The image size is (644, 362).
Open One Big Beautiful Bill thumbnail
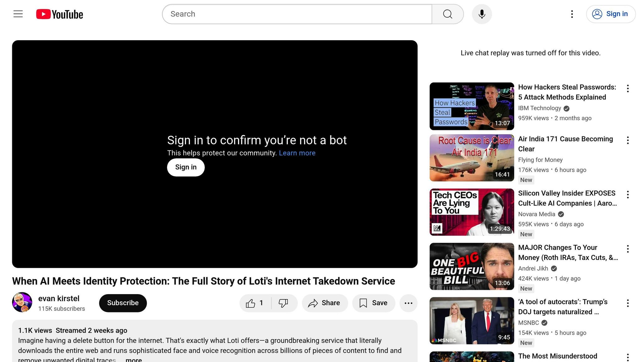click(472, 266)
